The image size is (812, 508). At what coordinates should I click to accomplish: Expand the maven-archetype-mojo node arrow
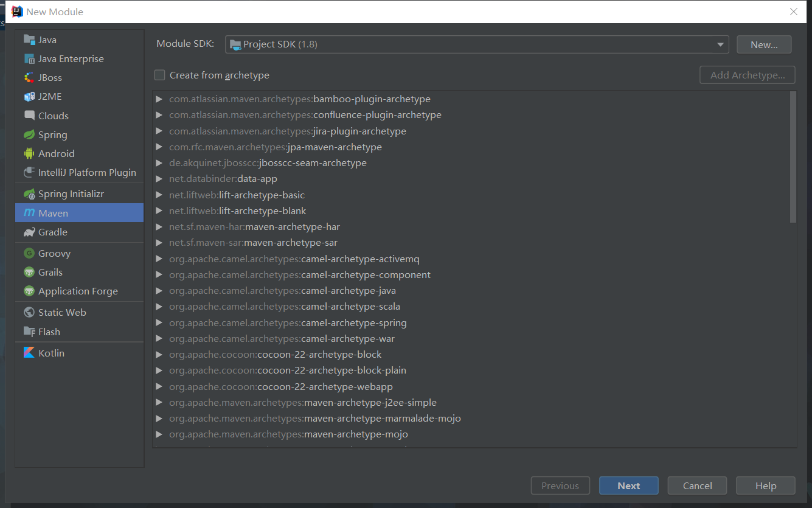click(x=159, y=434)
